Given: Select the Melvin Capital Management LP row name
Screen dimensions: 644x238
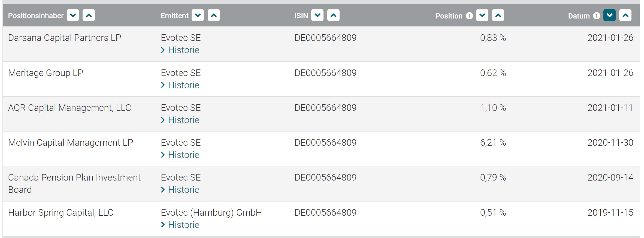Looking at the screenshot, I should 71,143.
